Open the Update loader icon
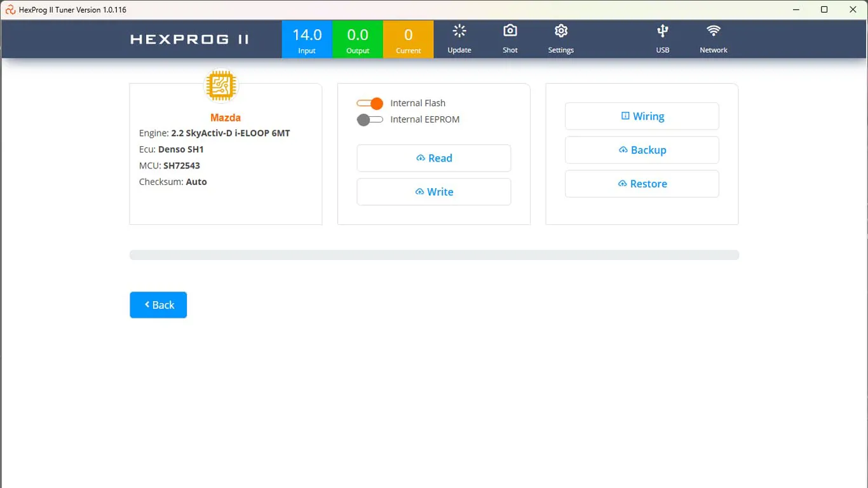Image resolution: width=868 pixels, height=488 pixels. click(x=459, y=31)
